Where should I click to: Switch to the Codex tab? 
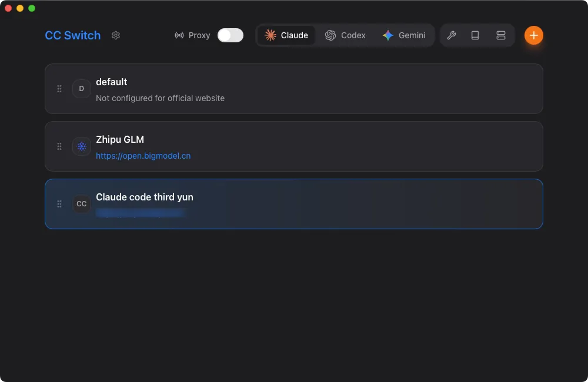346,35
